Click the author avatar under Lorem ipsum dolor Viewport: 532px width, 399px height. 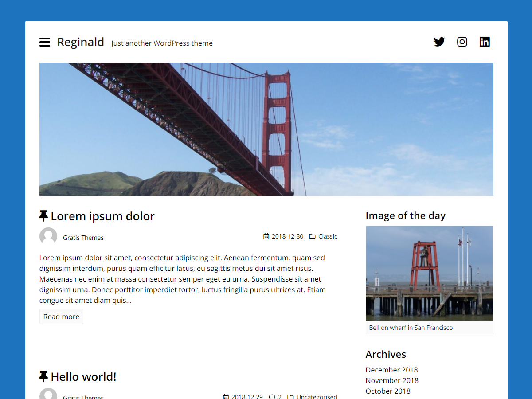(48, 236)
